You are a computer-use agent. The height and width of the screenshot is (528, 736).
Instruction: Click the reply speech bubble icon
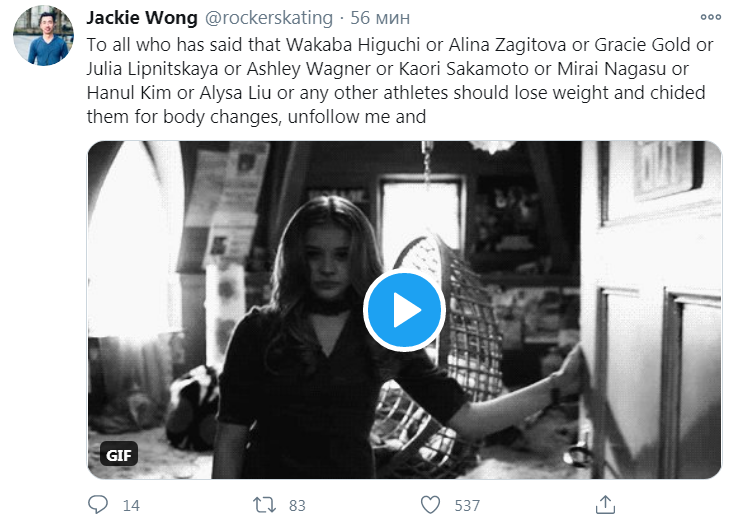(x=99, y=505)
